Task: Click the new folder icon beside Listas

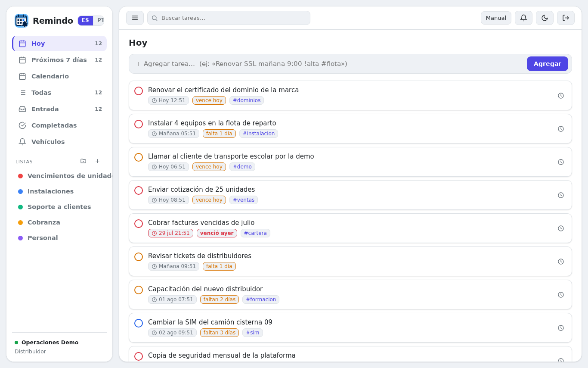Action: [83, 161]
